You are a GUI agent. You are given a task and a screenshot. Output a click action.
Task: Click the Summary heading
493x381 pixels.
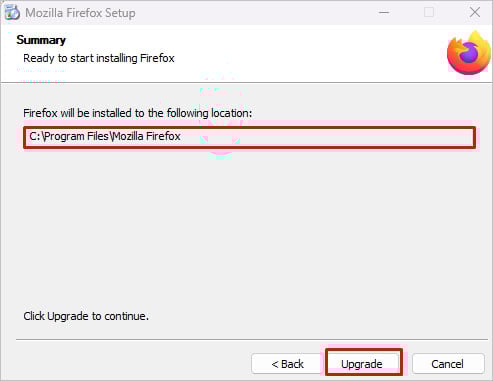41,40
